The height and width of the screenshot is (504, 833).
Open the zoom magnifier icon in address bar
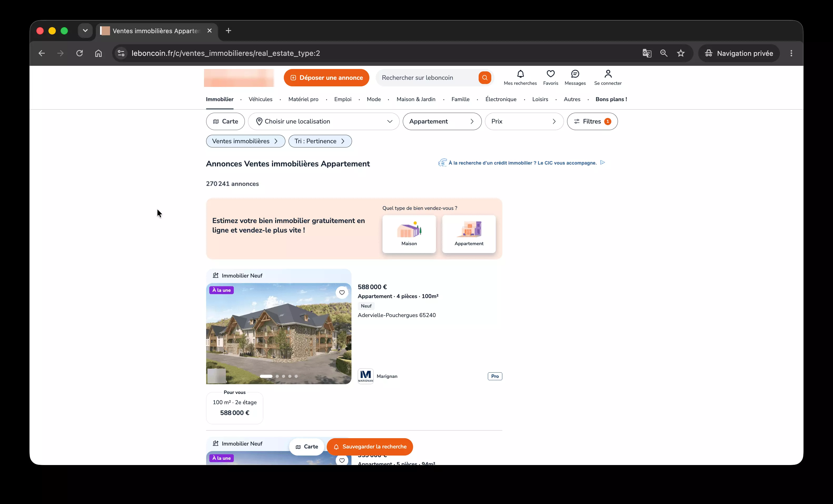[x=664, y=53]
